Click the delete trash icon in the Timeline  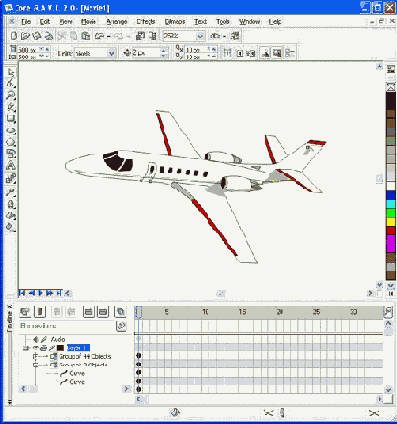point(40,312)
